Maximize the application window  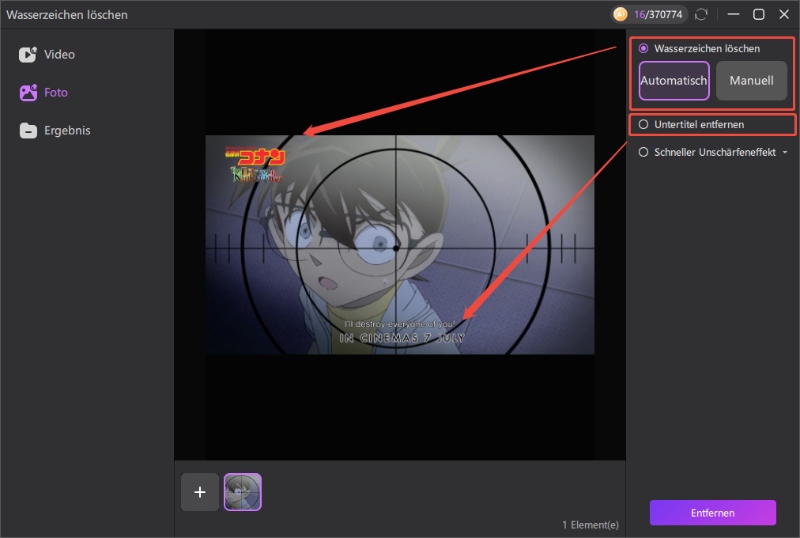click(x=758, y=15)
